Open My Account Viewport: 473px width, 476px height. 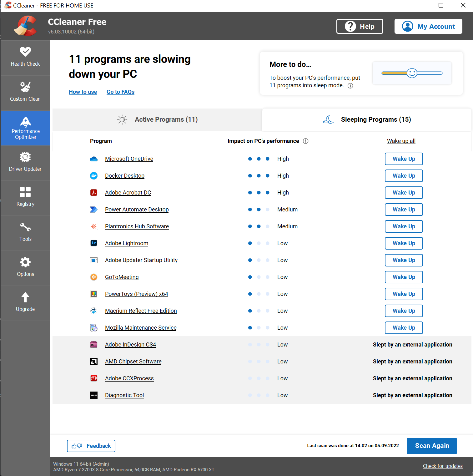(x=428, y=26)
